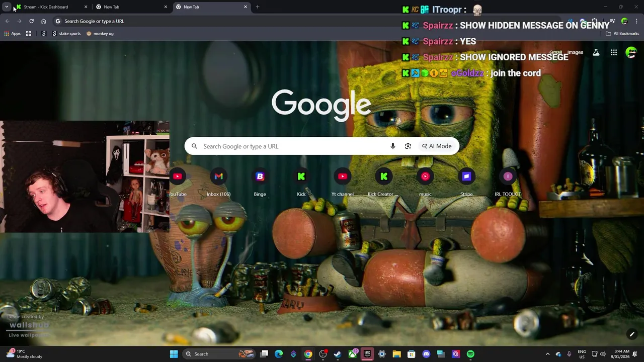This screenshot has width=644, height=362.
Task: Open the Xbox app in the taskbar
Action: point(352,354)
